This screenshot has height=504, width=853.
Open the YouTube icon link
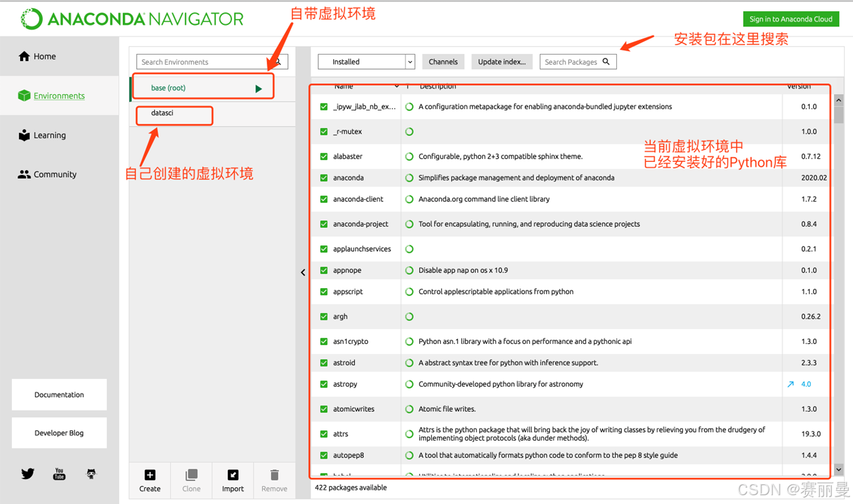pos(59,474)
